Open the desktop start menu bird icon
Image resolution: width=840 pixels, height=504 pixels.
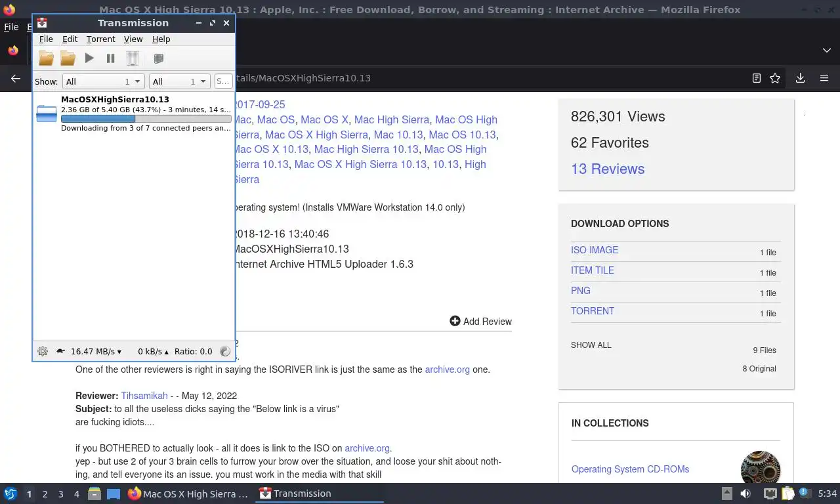tap(10, 493)
